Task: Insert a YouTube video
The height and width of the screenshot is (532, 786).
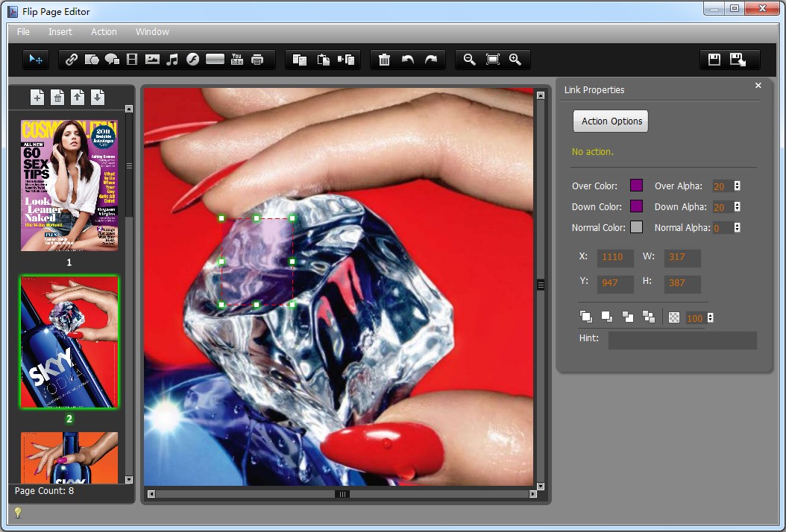Action: point(237,60)
